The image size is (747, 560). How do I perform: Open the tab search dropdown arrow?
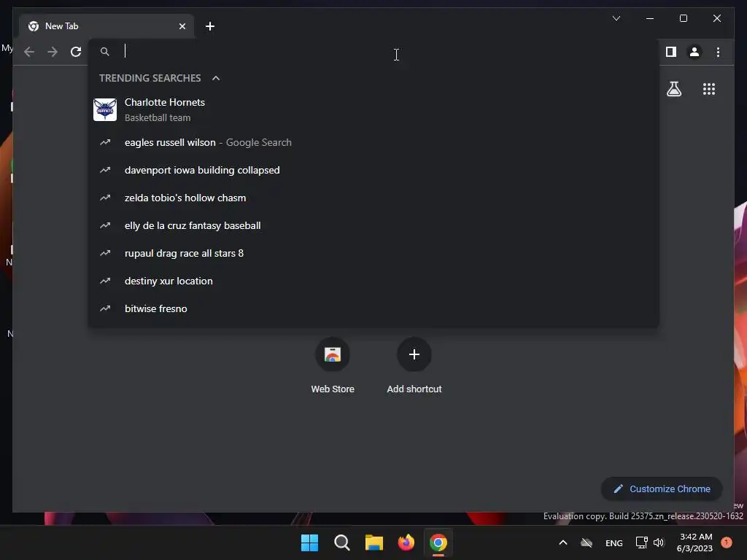coord(616,18)
